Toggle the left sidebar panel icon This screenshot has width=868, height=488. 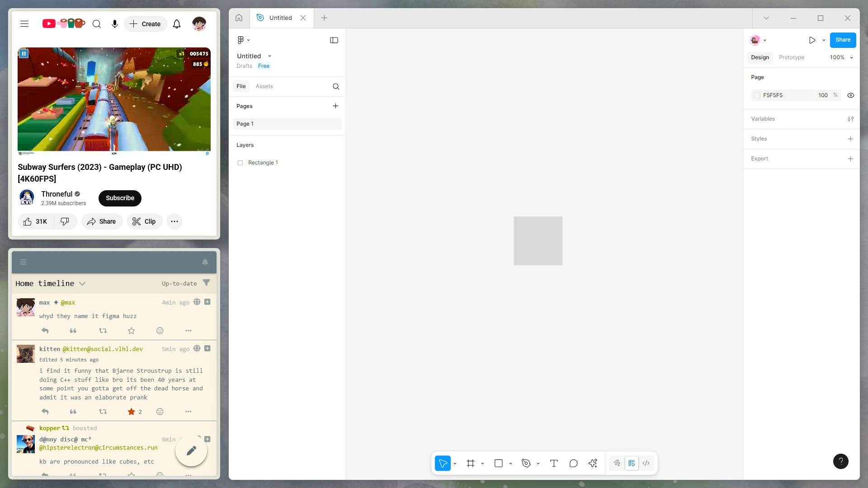[334, 40]
